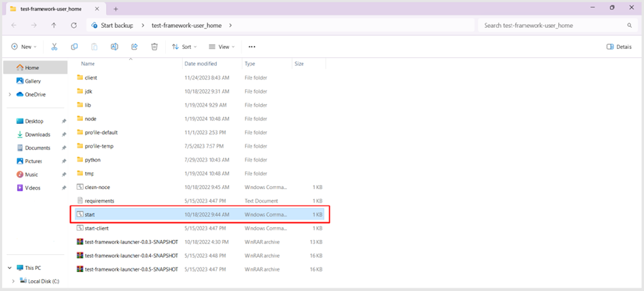Click the Share icon in toolbar

click(135, 47)
